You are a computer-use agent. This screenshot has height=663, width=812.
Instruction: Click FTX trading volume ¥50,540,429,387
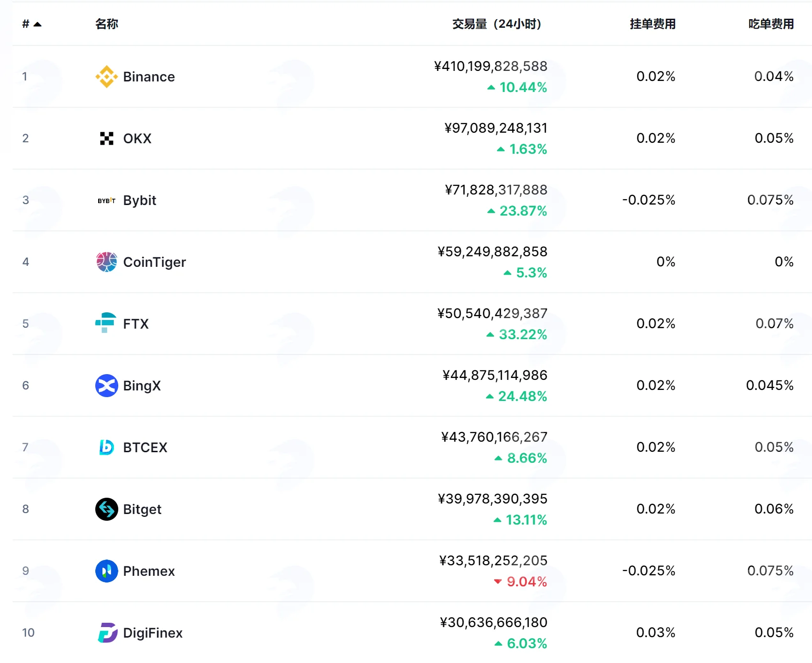492,313
